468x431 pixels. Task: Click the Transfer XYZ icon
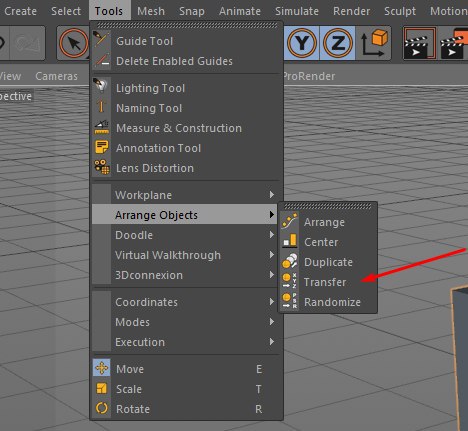(x=289, y=282)
